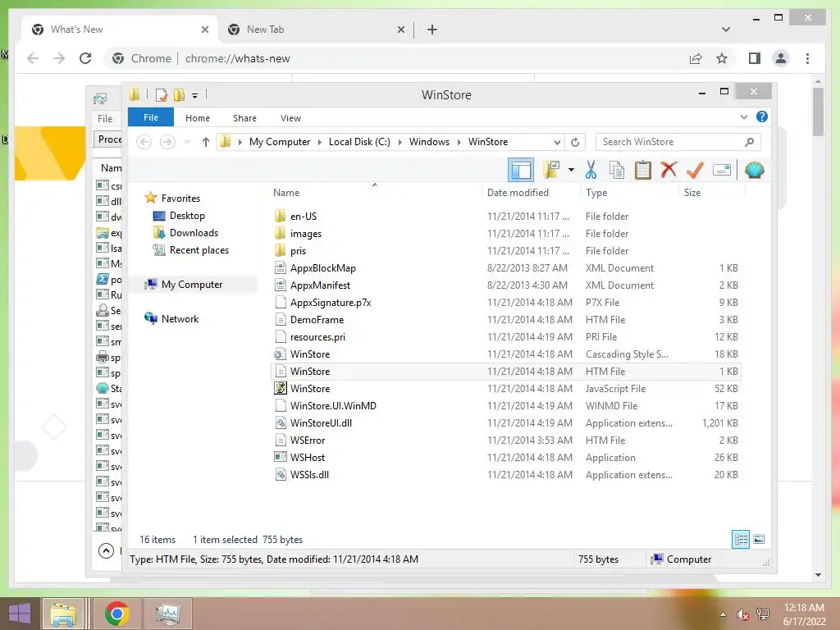Sort by the Type column header

596,192
